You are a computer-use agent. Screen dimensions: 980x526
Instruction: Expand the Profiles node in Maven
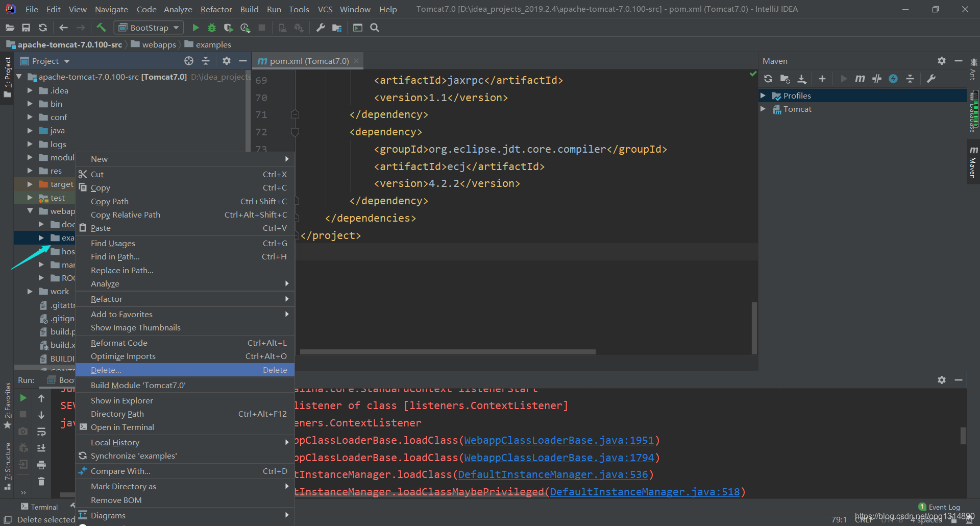point(763,95)
